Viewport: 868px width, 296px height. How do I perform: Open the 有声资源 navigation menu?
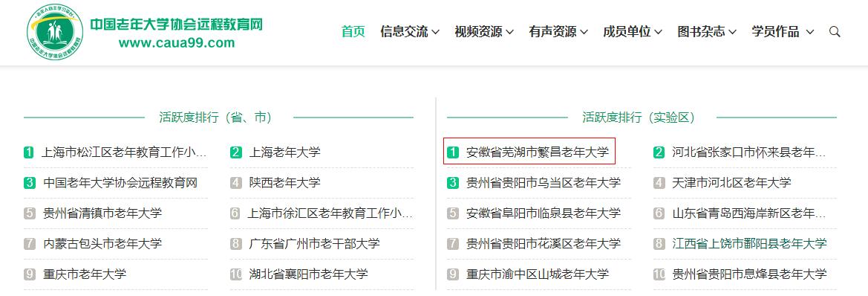click(x=558, y=31)
